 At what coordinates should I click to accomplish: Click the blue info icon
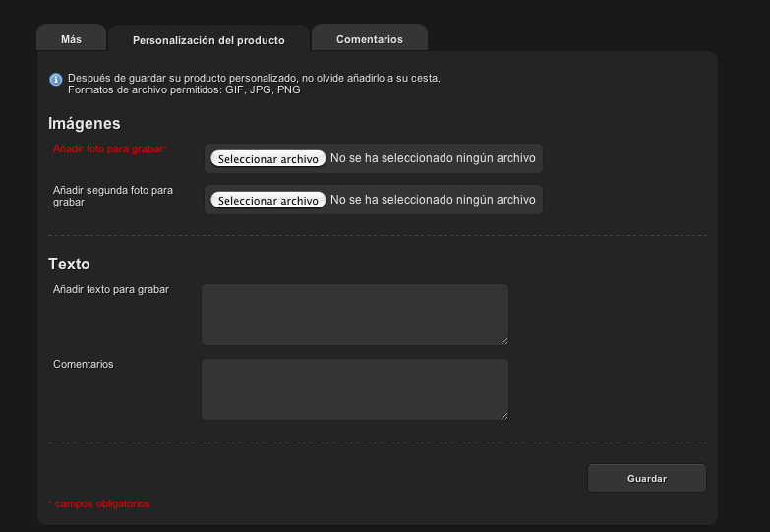[55, 79]
